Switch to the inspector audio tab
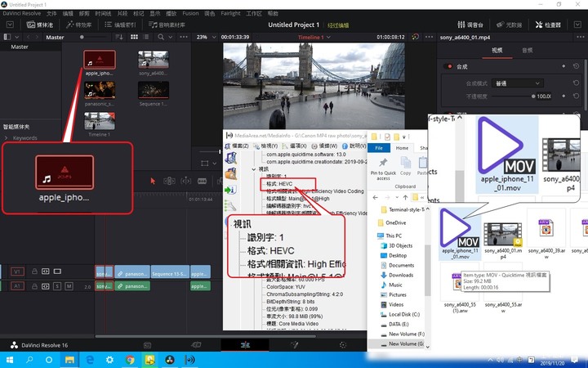Image resolution: width=588 pixels, height=368 pixels. [x=528, y=51]
